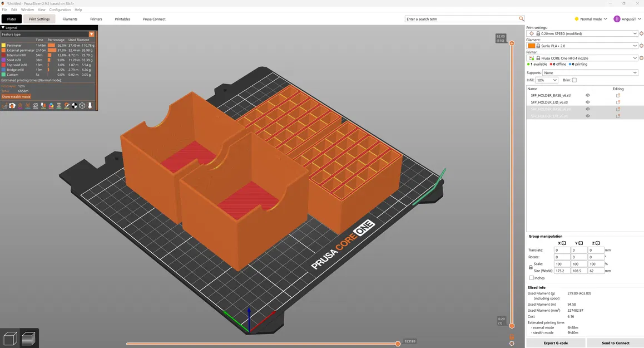Open the Filament Sunlu PLA+ dropdown

pyautogui.click(x=582, y=46)
